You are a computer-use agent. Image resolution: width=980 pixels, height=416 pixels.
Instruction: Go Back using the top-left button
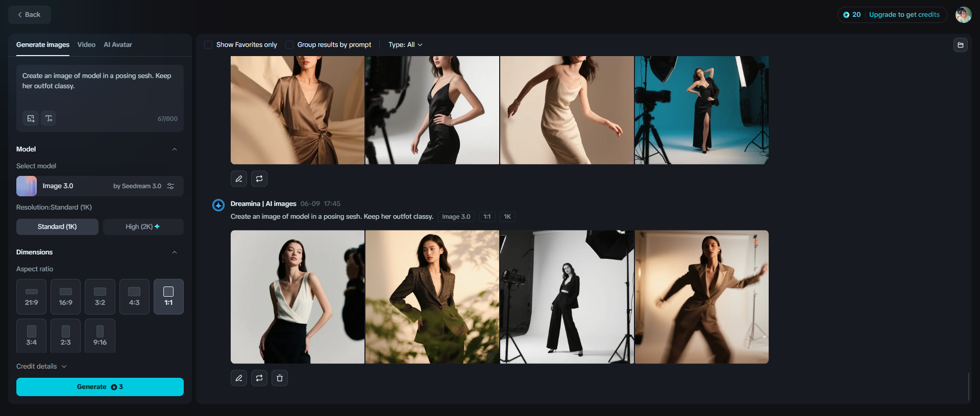click(x=30, y=15)
